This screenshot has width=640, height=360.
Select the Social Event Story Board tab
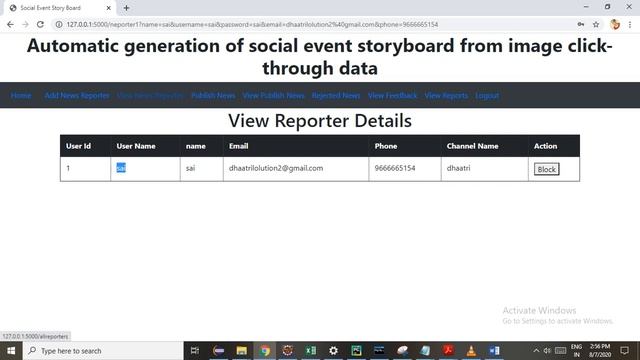[59, 8]
